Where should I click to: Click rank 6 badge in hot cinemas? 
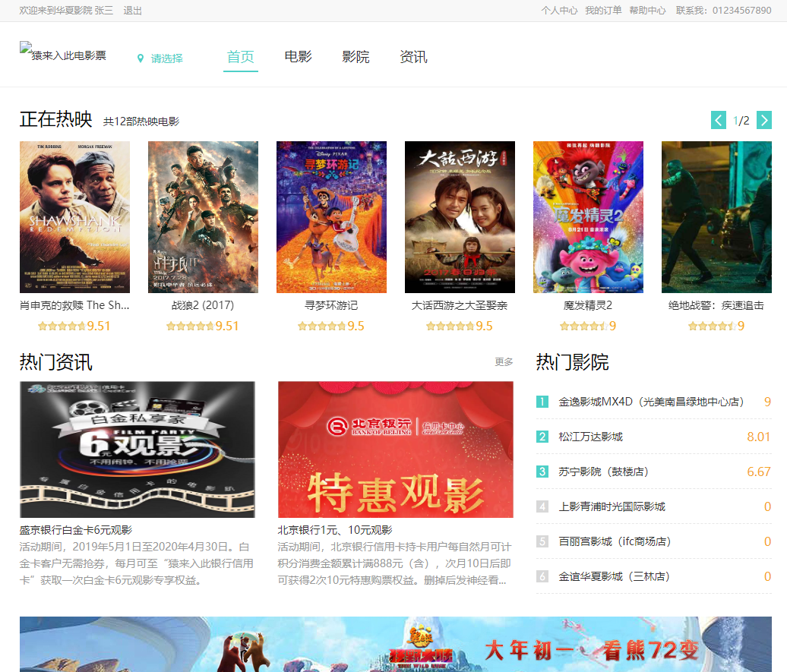(542, 576)
